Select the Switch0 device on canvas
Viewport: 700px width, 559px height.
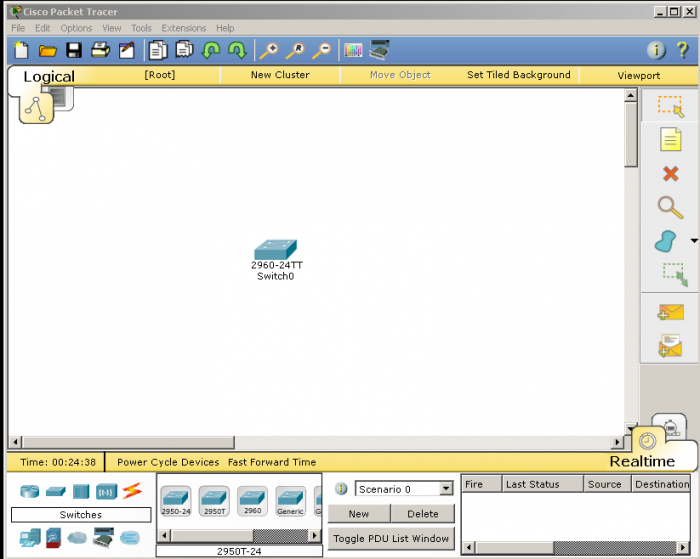(x=275, y=251)
